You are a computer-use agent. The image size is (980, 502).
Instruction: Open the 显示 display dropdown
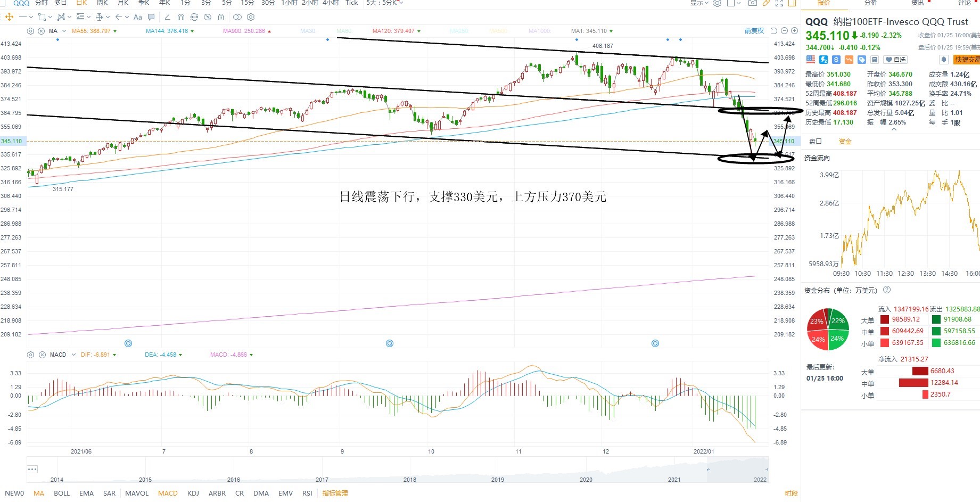(699, 3)
